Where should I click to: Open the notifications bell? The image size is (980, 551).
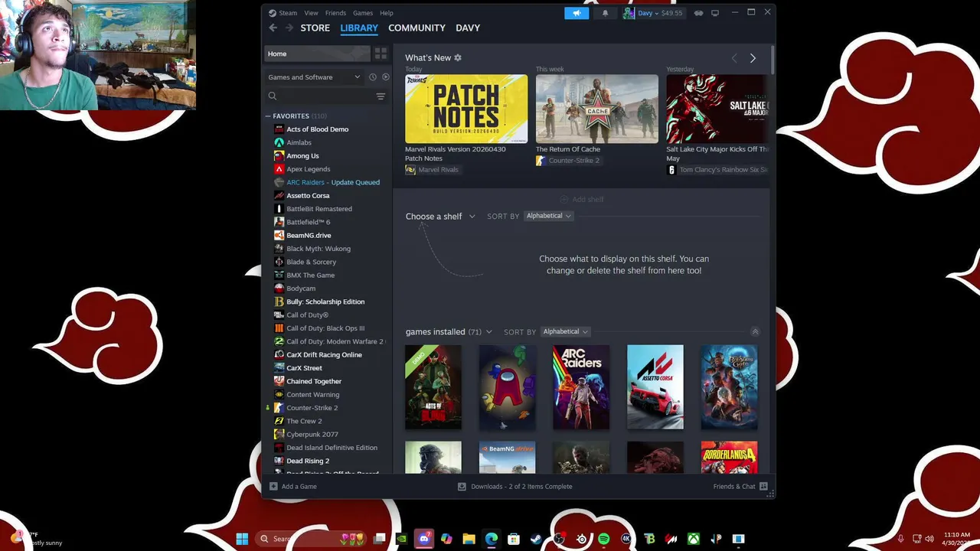pos(605,13)
